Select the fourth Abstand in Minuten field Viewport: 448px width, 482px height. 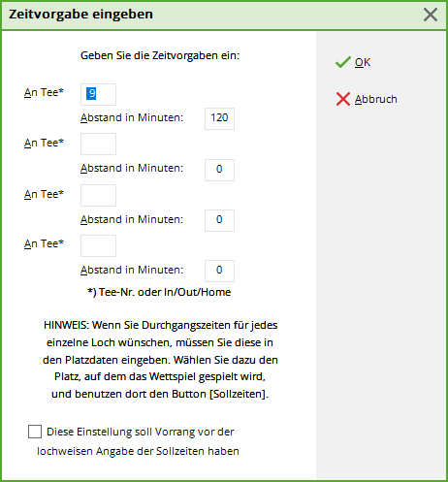219,271
